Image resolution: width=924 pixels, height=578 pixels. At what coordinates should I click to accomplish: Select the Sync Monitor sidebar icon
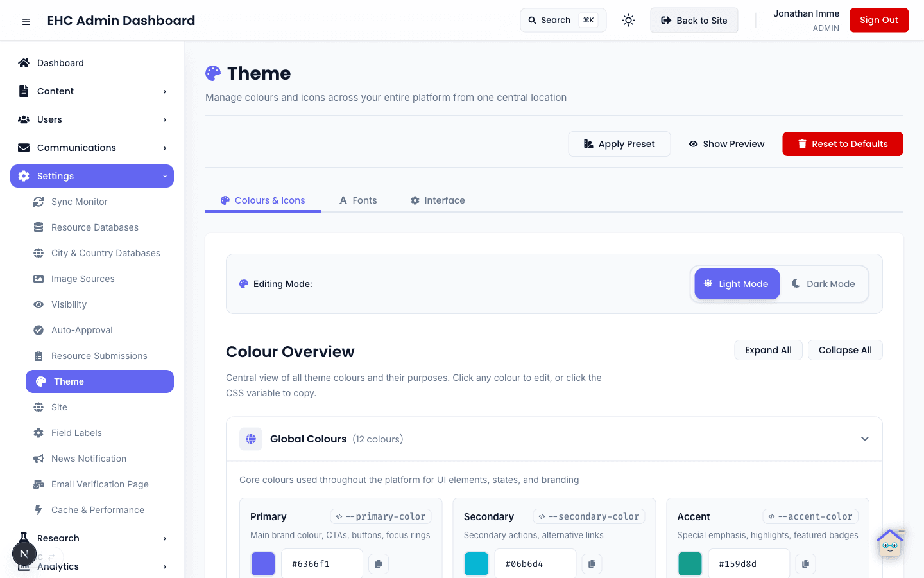pyautogui.click(x=38, y=201)
